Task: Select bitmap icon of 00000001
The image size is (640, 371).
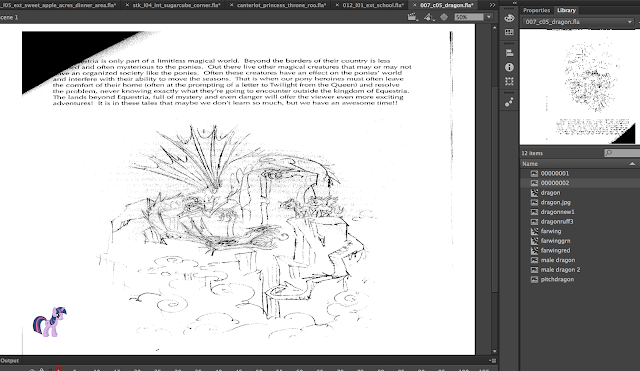Action: [x=534, y=173]
